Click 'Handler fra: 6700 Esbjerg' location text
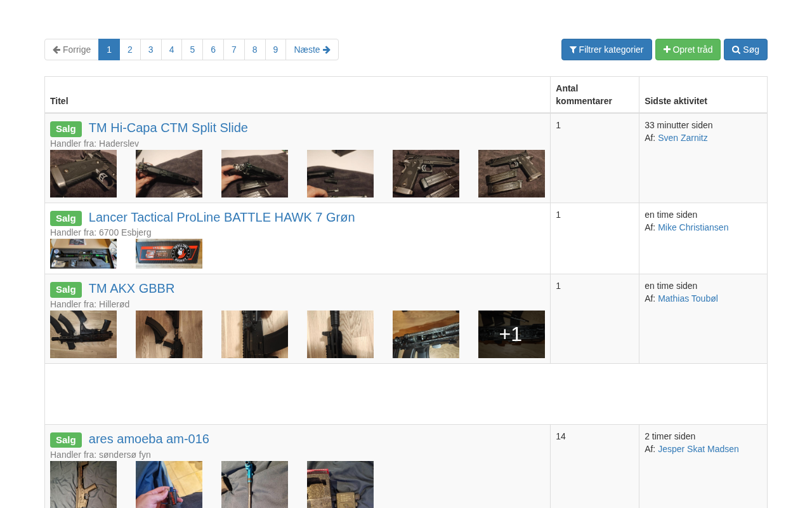The height and width of the screenshot is (508, 812). tap(101, 232)
